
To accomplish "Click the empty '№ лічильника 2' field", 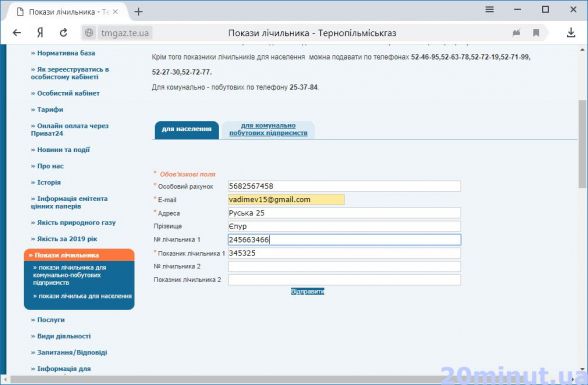I will tap(344, 267).
